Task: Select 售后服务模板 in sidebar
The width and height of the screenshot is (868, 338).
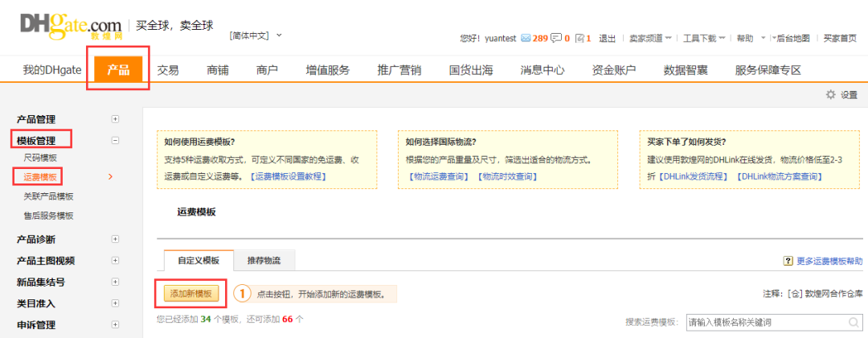Action: coord(49,216)
